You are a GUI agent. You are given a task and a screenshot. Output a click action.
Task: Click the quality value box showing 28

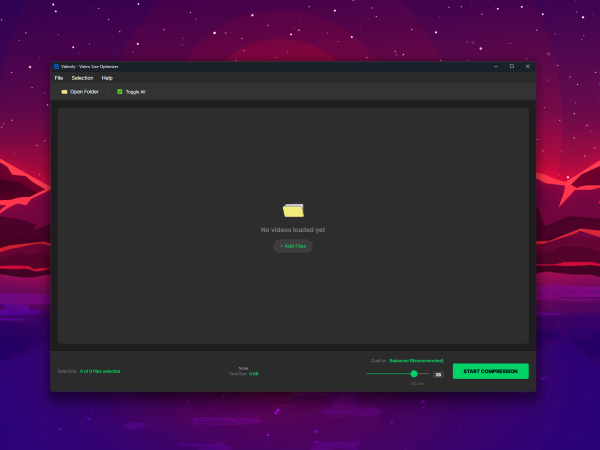pos(438,375)
